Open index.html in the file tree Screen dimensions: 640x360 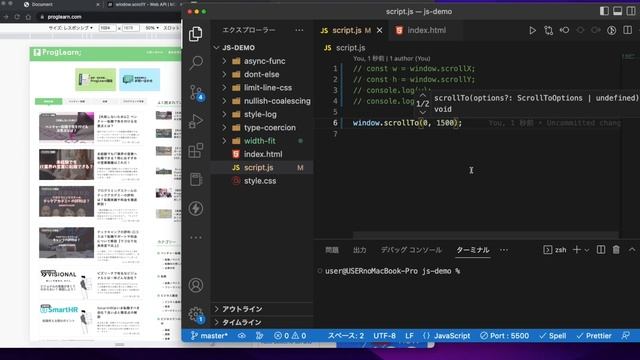tap(262, 154)
